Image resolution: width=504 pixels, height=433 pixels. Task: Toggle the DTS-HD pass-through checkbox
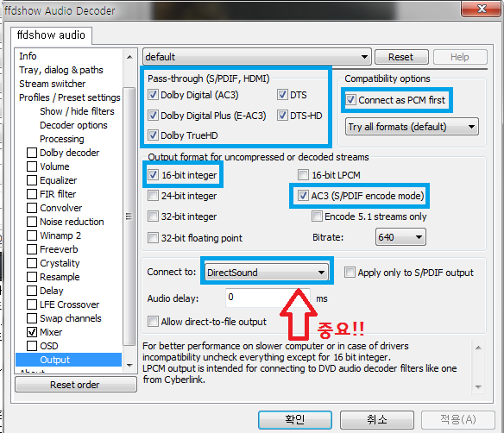click(282, 116)
